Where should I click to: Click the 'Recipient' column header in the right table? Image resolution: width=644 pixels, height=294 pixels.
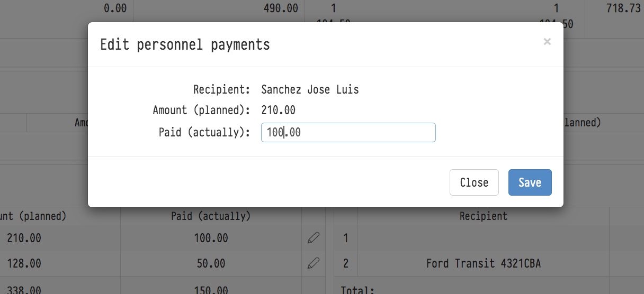(x=483, y=216)
